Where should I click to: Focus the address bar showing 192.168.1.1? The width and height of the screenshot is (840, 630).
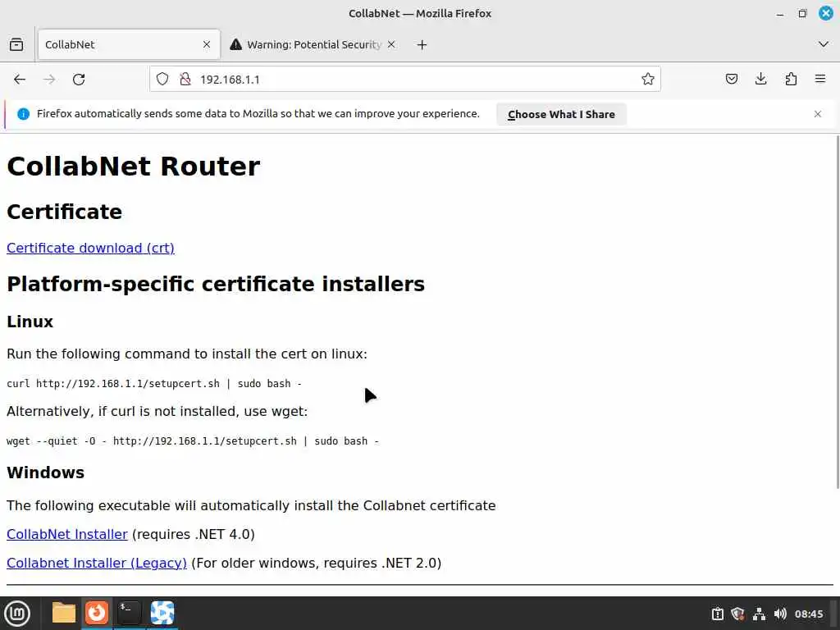coord(404,80)
